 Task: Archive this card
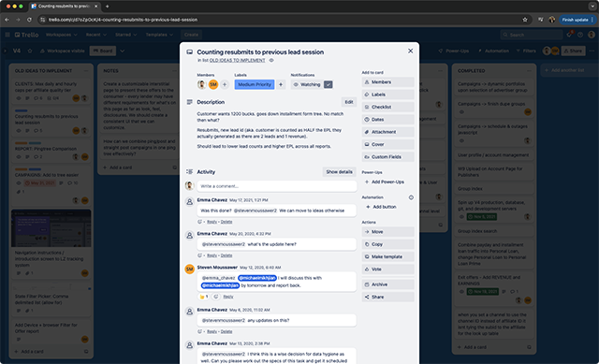coord(387,284)
